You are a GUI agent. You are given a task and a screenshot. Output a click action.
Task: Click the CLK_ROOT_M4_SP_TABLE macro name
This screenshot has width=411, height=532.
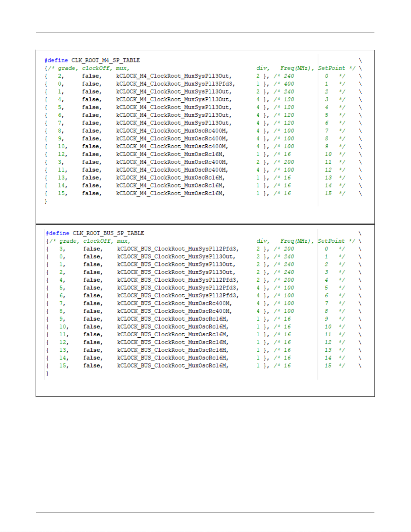point(105,60)
